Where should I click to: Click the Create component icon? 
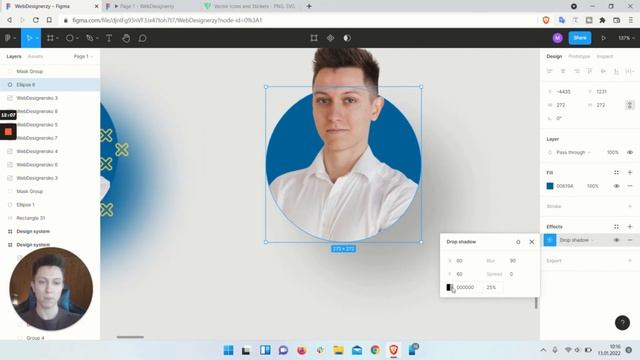330,38
